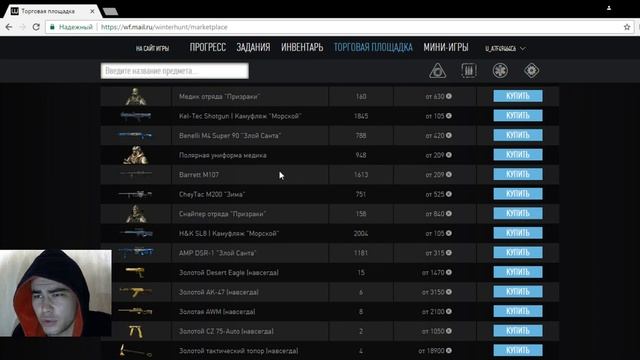640x360 pixels.
Task: Click the Золотая AWM weapon thumbnail
Action: 136,311
